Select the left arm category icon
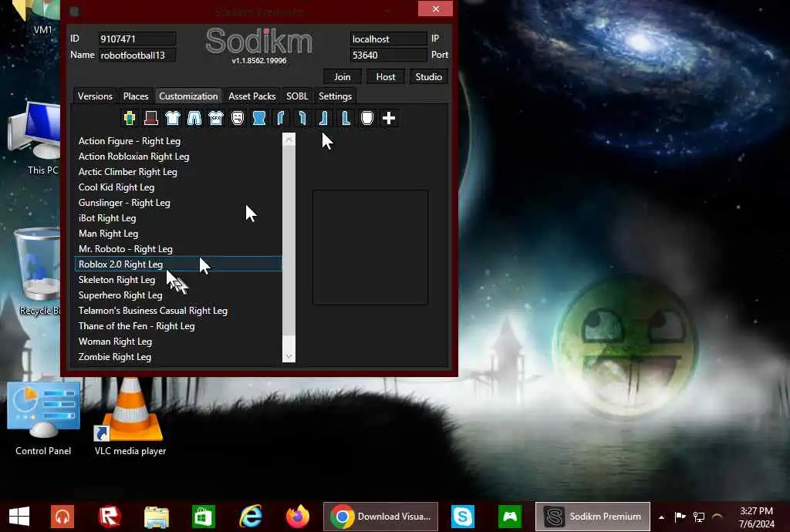This screenshot has width=790, height=532. coord(302,118)
